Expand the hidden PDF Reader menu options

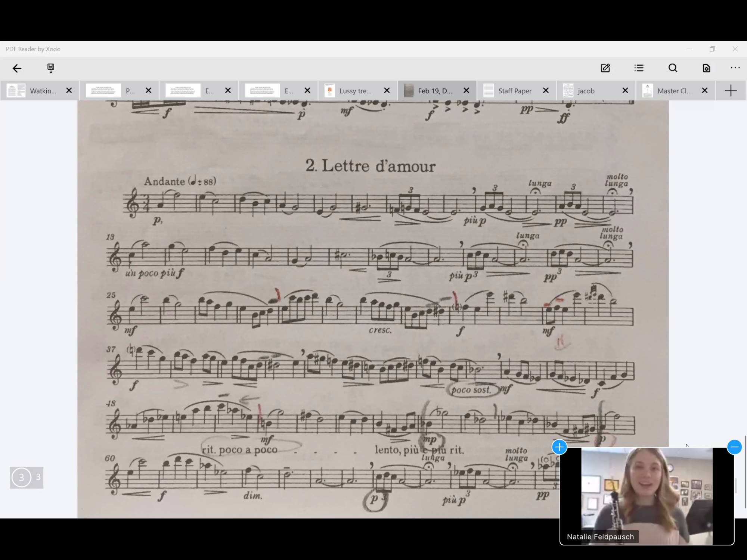pos(735,68)
